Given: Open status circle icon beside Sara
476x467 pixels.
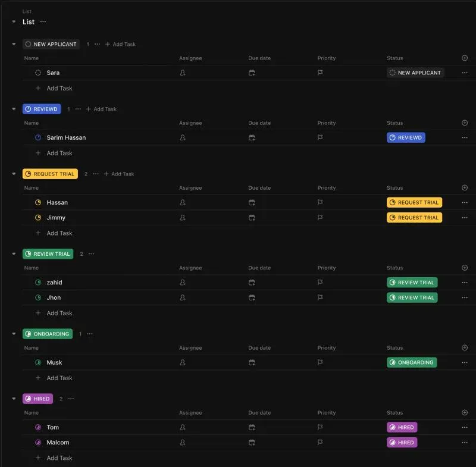Looking at the screenshot, I should click(x=38, y=73).
